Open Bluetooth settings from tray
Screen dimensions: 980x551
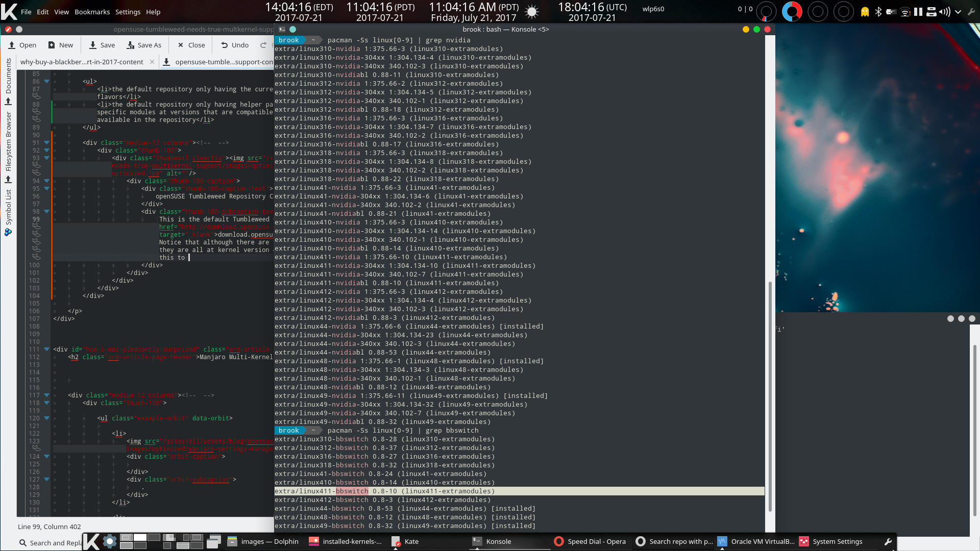click(x=878, y=12)
